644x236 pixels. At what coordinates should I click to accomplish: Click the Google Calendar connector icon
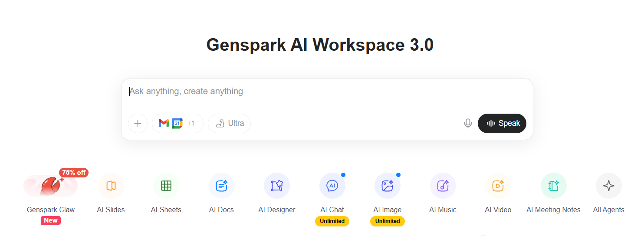pyautogui.click(x=177, y=123)
